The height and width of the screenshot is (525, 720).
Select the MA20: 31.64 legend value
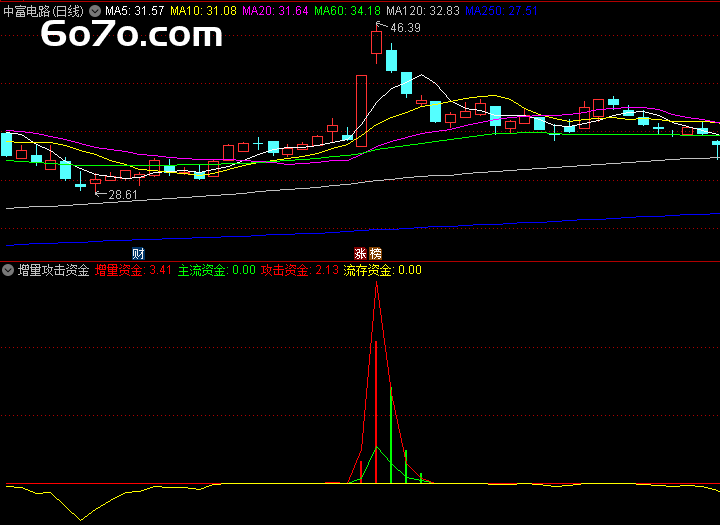pyautogui.click(x=275, y=11)
